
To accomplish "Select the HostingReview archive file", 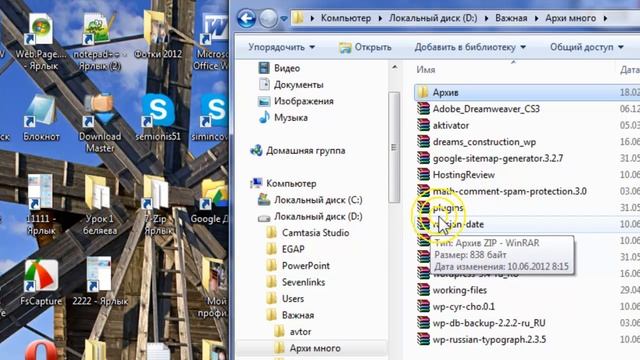I will click(456, 175).
